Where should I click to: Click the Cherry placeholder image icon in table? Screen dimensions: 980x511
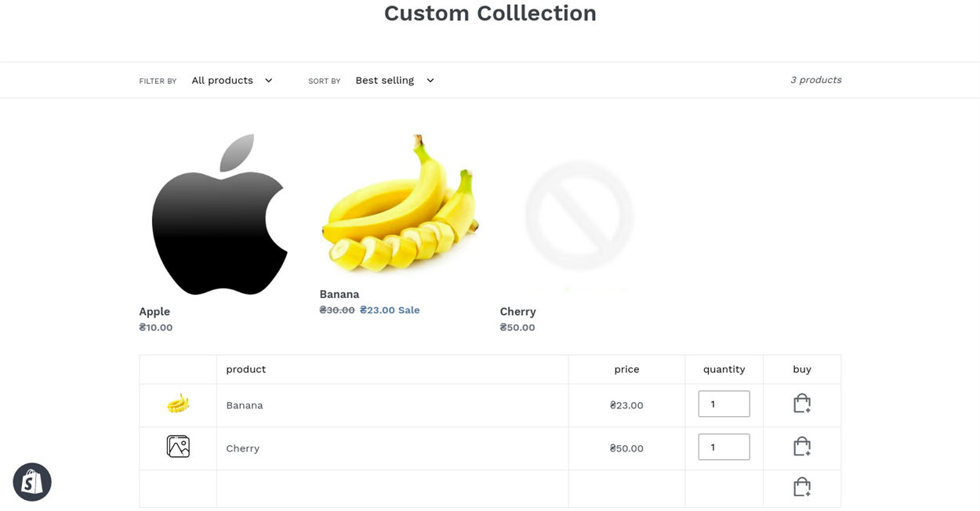click(178, 447)
